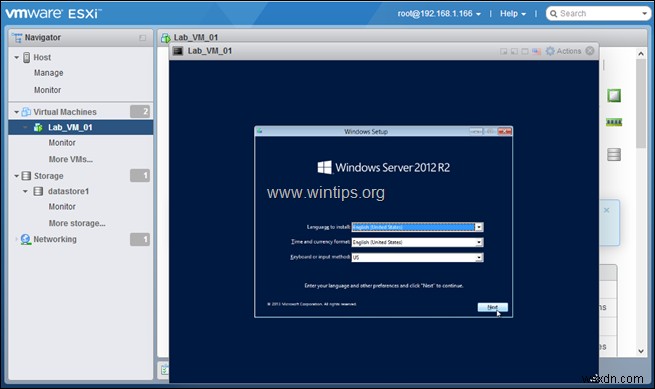Open More VMs... entry
This screenshot has height=389, width=655.
71,159
